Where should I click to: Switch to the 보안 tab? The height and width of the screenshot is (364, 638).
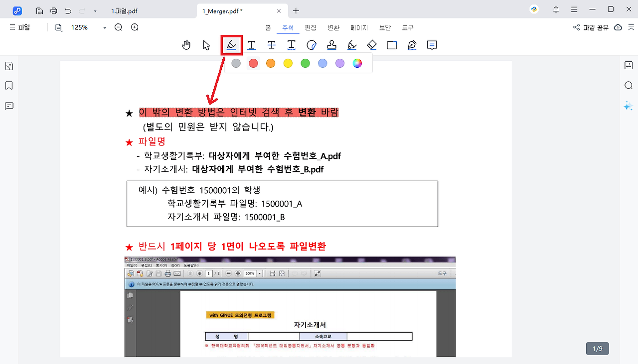click(x=385, y=28)
